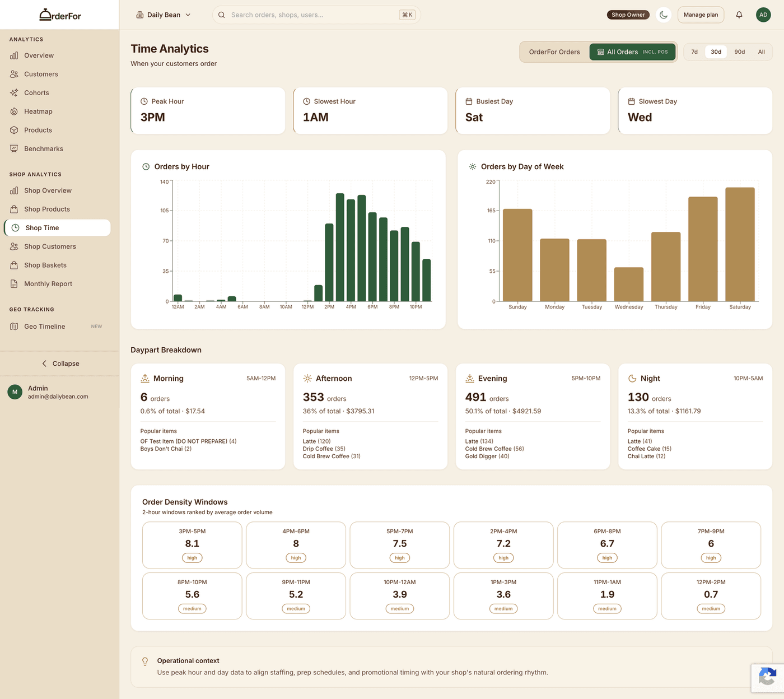The height and width of the screenshot is (699, 784).
Task: Click the Customers people icon
Action: point(14,74)
